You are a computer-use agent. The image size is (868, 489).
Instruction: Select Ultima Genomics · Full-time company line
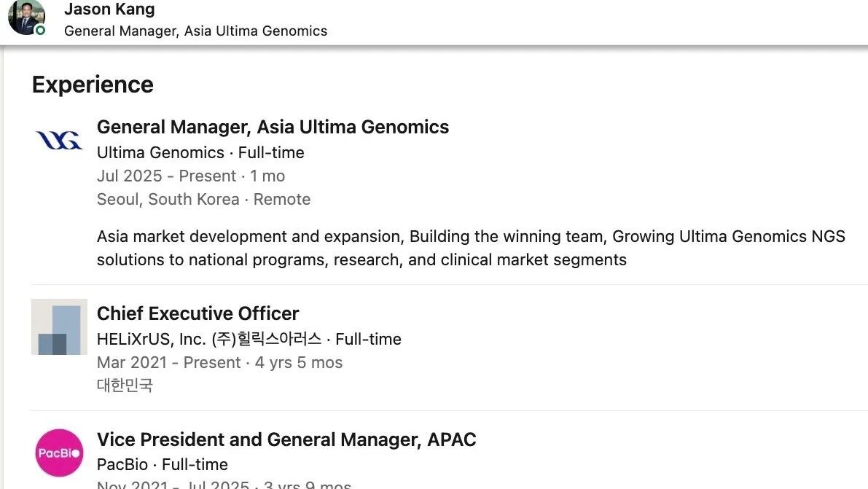[200, 152]
